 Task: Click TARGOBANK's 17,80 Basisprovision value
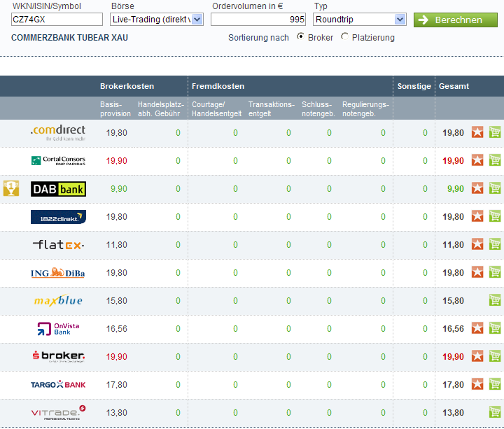(117, 384)
